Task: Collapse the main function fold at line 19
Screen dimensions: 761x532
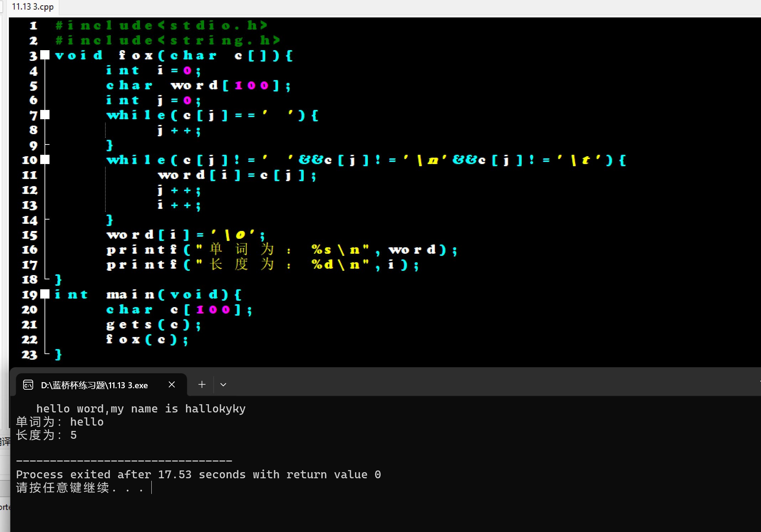Action: [45, 294]
